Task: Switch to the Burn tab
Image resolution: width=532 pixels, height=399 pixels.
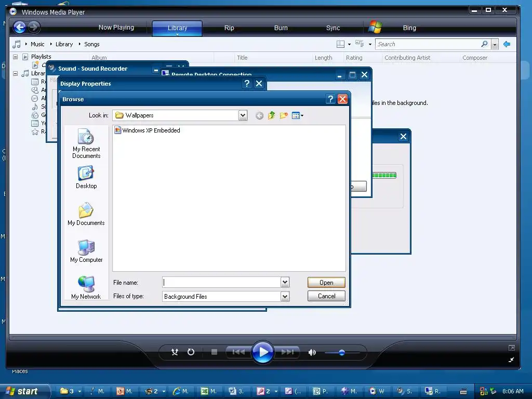Action: click(281, 28)
